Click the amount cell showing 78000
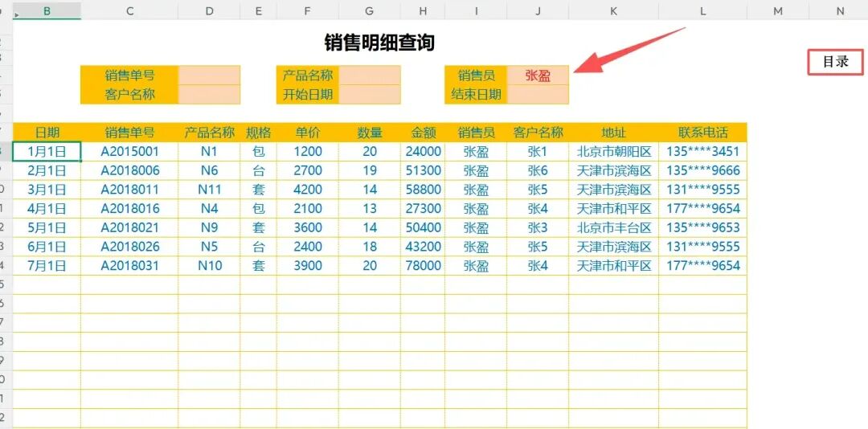The height and width of the screenshot is (429, 868). pyautogui.click(x=423, y=266)
